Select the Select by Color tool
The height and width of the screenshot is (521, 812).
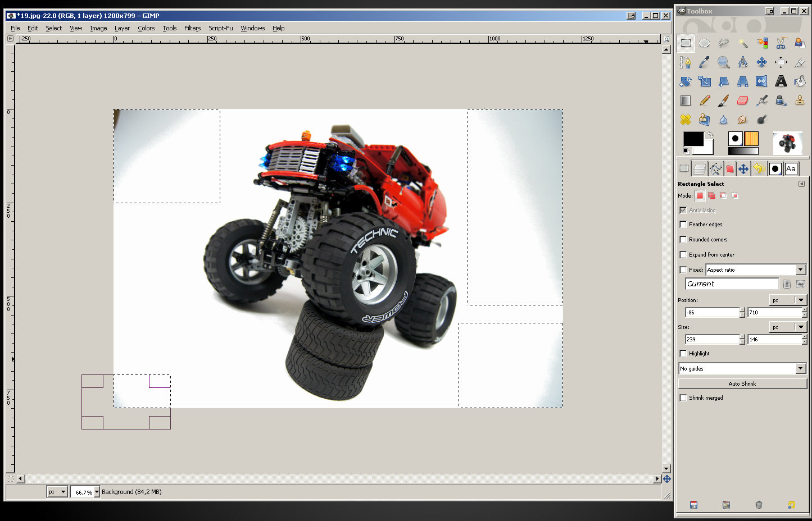pos(762,43)
